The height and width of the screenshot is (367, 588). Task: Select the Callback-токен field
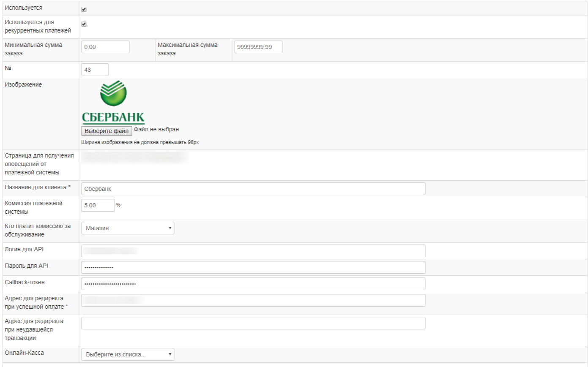point(253,284)
